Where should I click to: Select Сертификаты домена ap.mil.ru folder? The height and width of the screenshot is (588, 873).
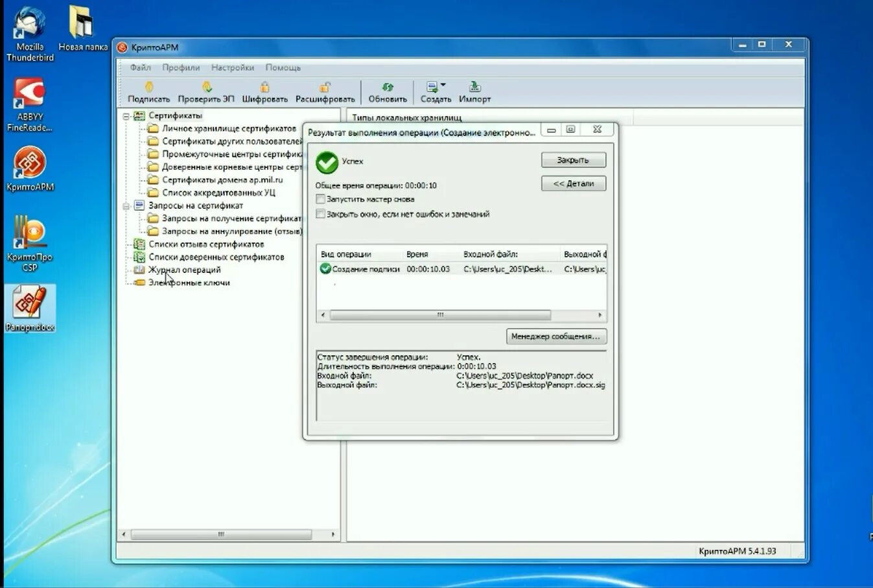click(222, 180)
